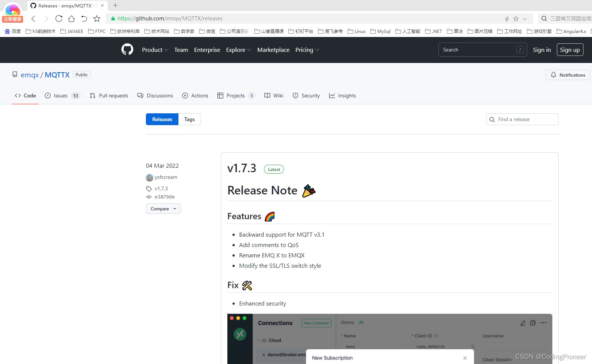This screenshot has height=364, width=592.
Task: Close the New Subscription dialog
Action: 465,358
